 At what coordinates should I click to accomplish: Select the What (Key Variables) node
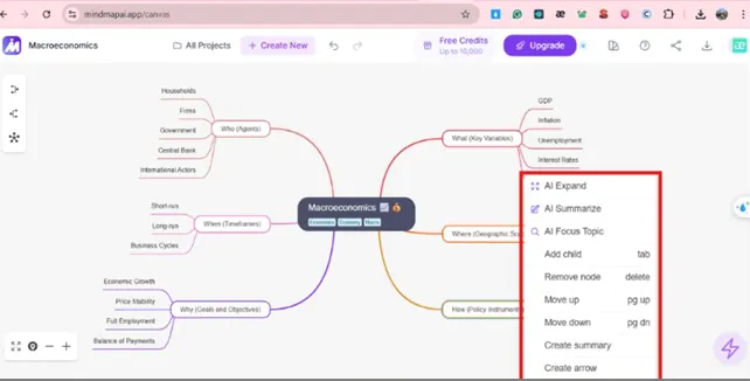pos(482,138)
